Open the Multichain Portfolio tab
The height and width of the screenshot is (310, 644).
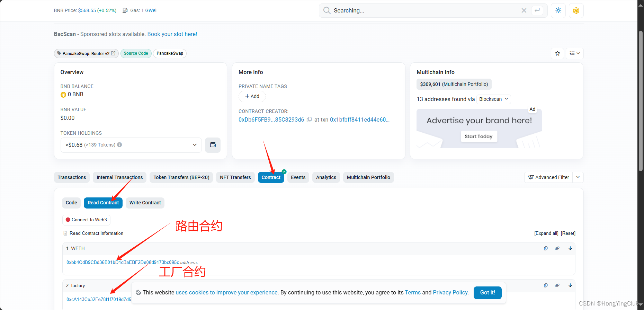368,177
